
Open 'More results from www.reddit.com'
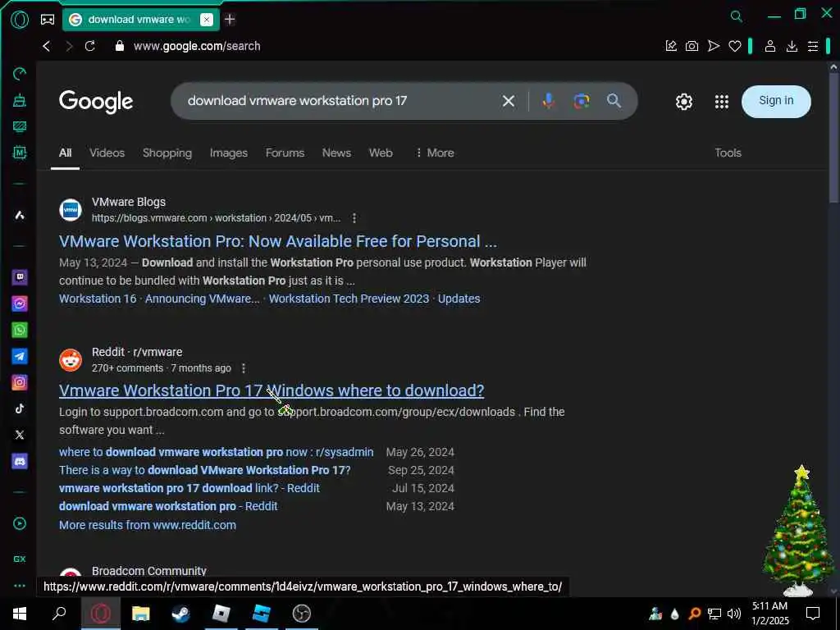148,525
